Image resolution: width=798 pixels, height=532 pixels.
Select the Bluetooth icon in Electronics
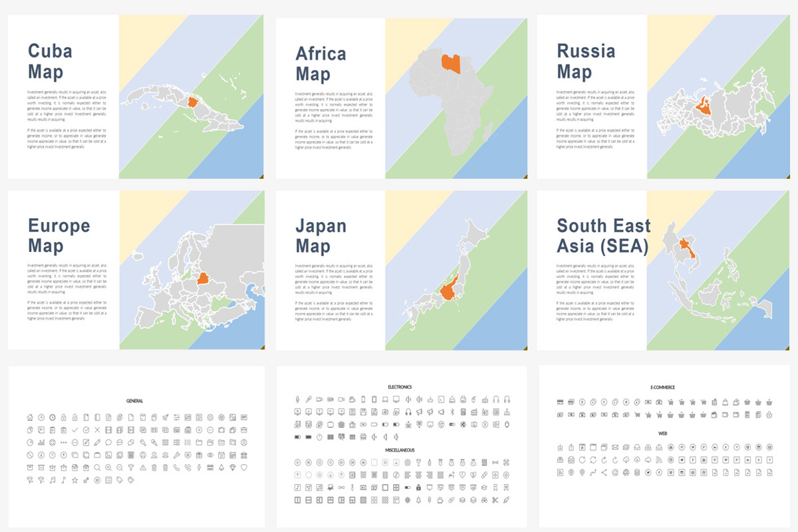click(452, 412)
